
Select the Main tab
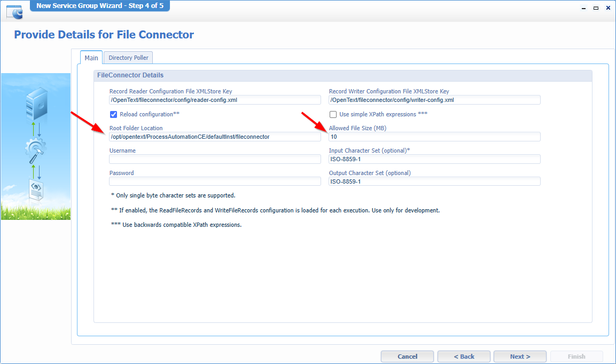(91, 58)
